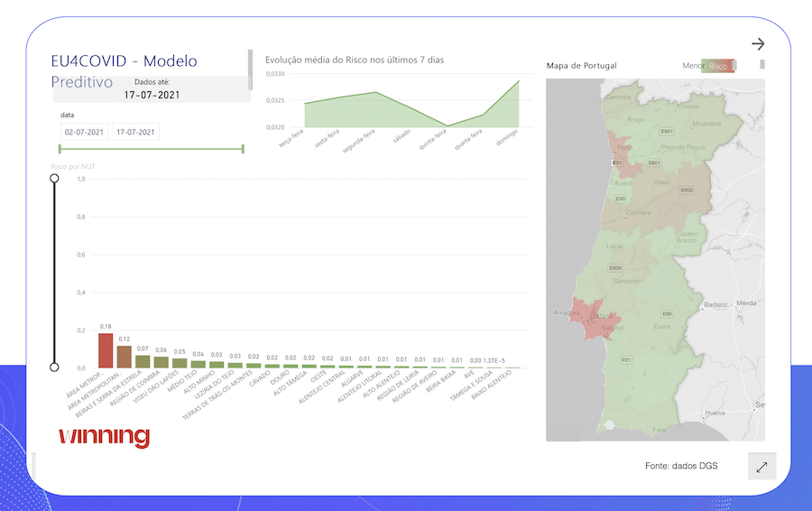Click the scrollbar beside the dashboard title
The image size is (812, 511).
tap(250, 69)
